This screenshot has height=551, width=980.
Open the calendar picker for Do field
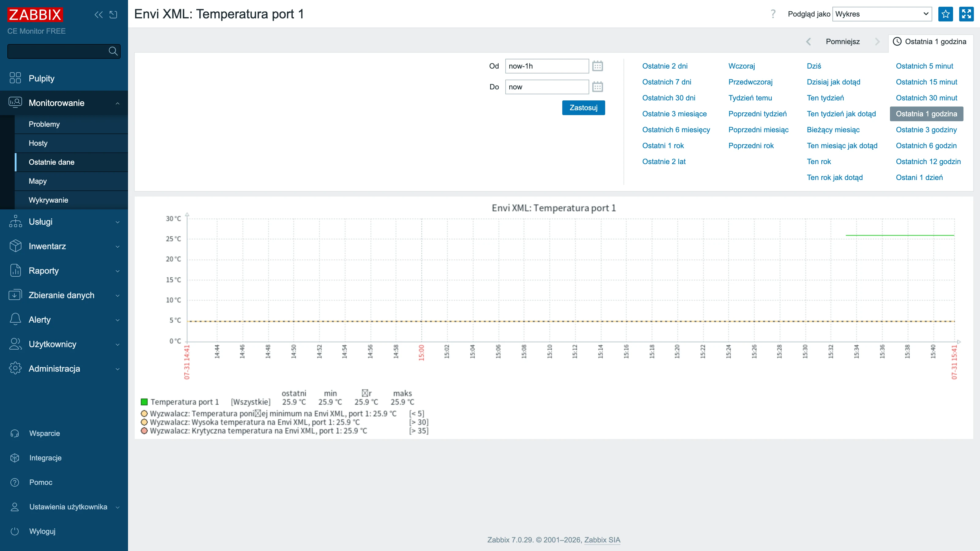[597, 87]
